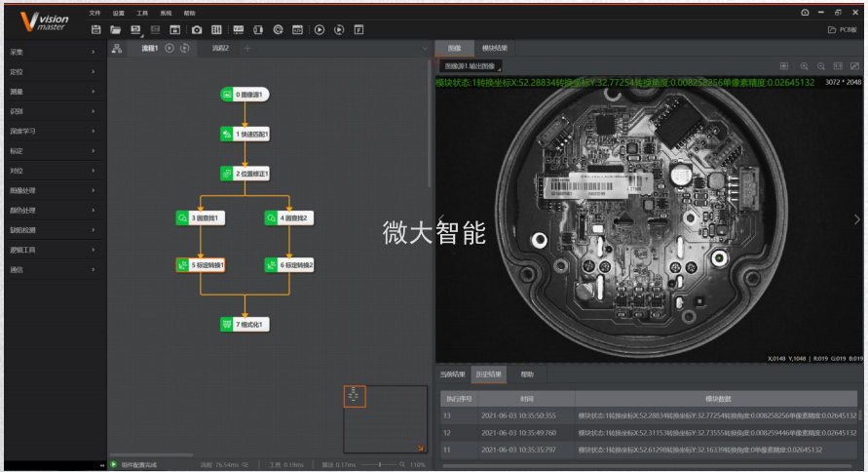Toggle the 1:1 actual size view
868x472 pixels.
[x=838, y=66]
